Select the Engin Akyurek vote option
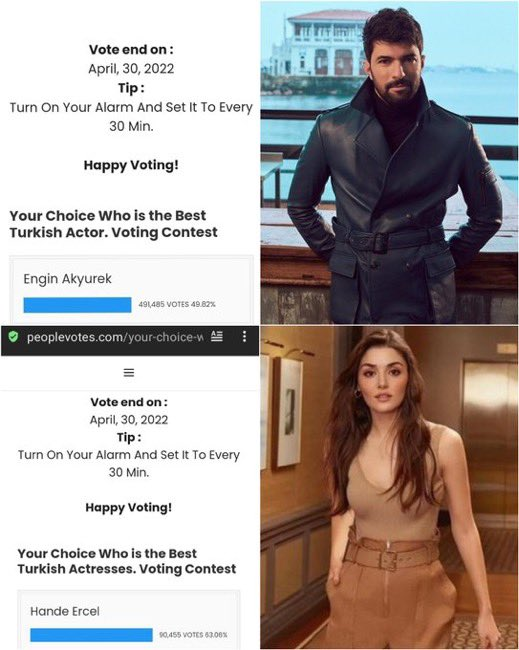 coord(131,290)
